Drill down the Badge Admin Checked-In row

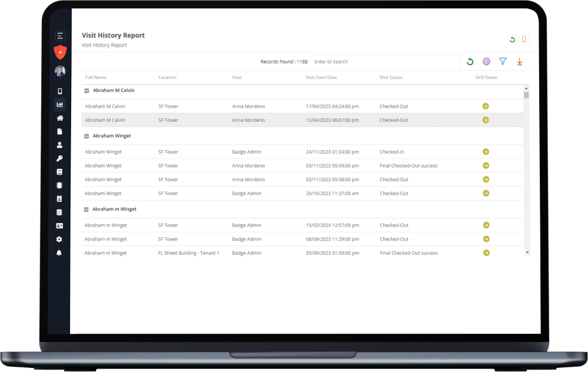pos(486,151)
